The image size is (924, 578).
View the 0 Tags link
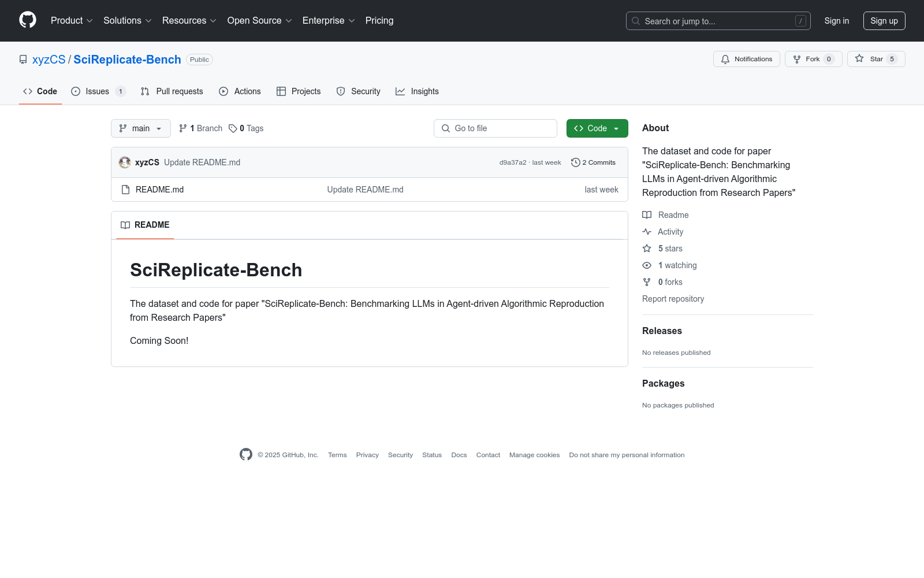click(246, 128)
